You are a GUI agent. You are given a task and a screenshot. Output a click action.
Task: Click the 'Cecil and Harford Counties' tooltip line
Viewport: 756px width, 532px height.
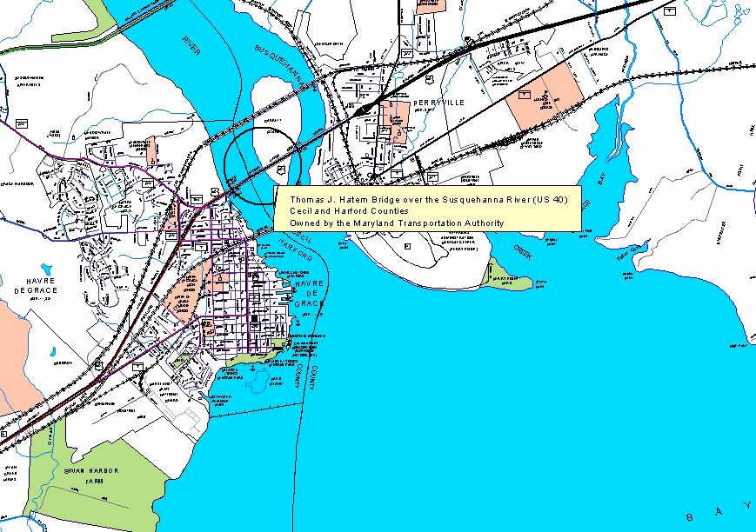(349, 211)
